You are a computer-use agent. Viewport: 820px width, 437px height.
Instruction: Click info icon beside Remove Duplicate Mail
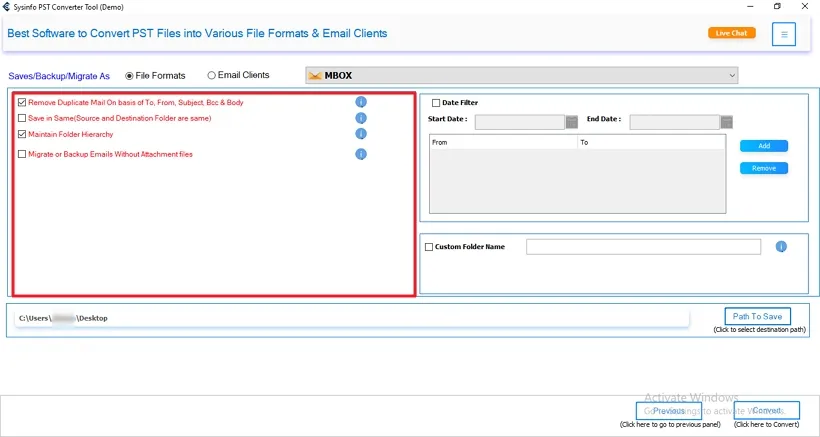361,102
